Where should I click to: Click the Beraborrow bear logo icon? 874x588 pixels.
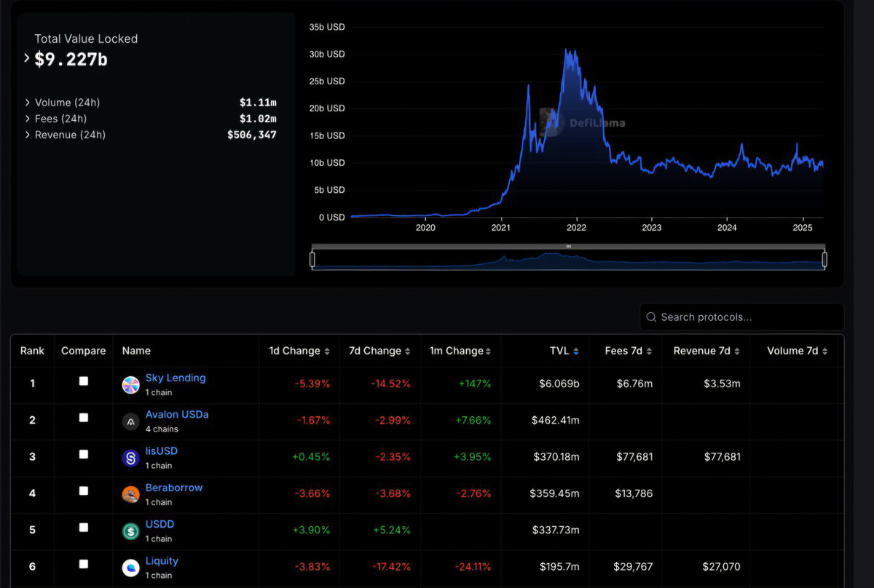tap(130, 494)
